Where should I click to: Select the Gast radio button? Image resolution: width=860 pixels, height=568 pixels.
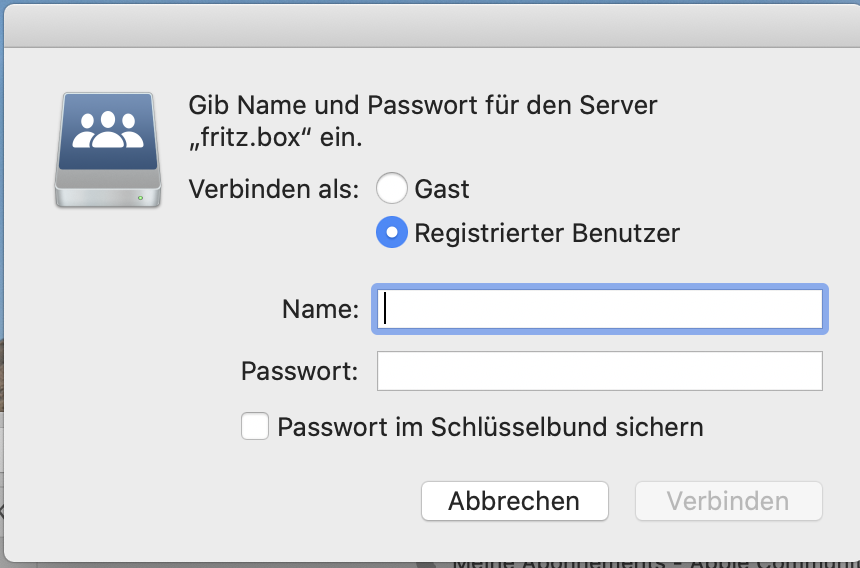(x=391, y=188)
